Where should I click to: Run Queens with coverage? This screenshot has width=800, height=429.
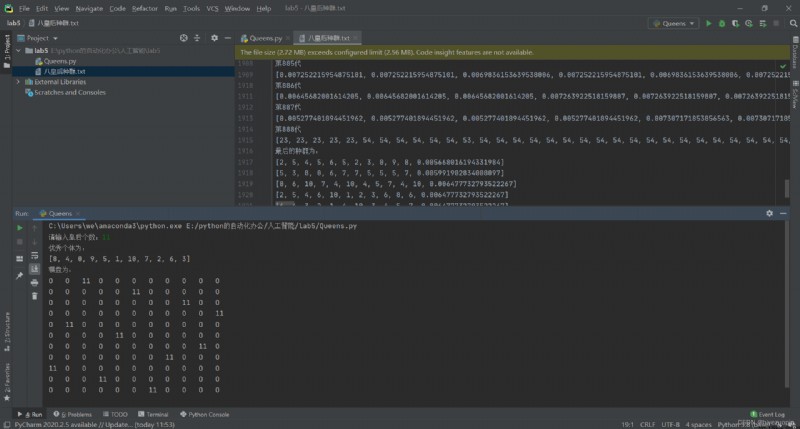point(735,23)
